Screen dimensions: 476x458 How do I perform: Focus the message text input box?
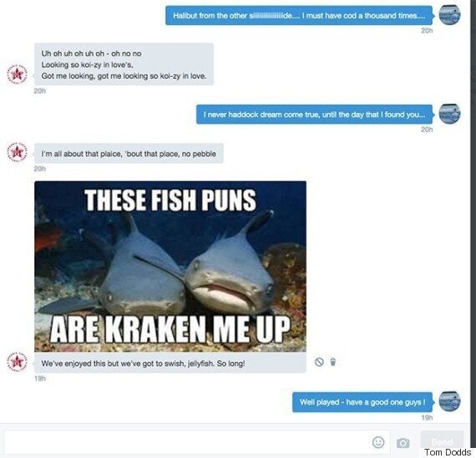[197, 442]
